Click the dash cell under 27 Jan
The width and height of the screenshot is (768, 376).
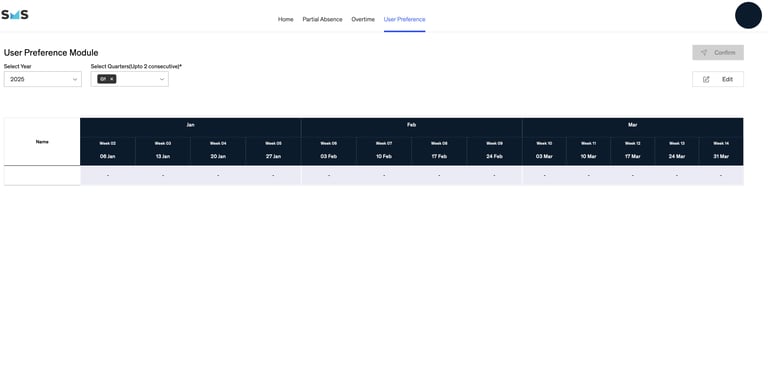[273, 176]
